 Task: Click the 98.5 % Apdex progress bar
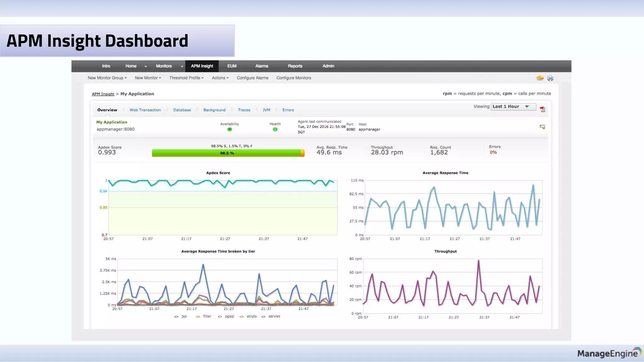(x=228, y=153)
